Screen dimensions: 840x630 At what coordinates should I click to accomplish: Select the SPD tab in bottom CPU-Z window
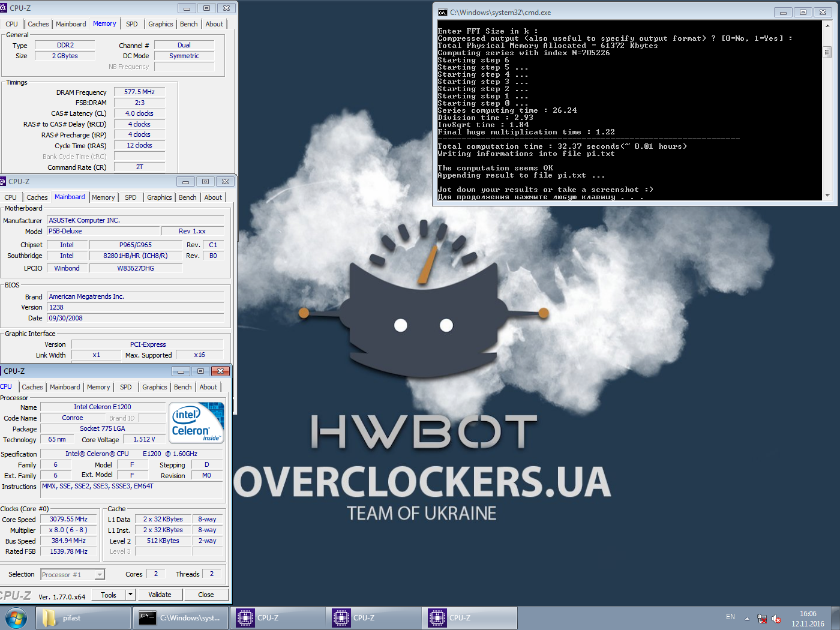click(126, 387)
